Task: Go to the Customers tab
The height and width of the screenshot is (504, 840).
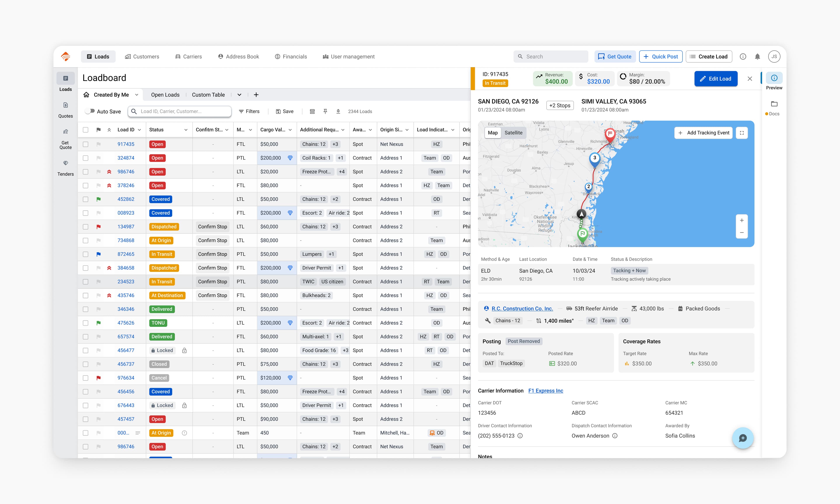Action: [x=142, y=57]
